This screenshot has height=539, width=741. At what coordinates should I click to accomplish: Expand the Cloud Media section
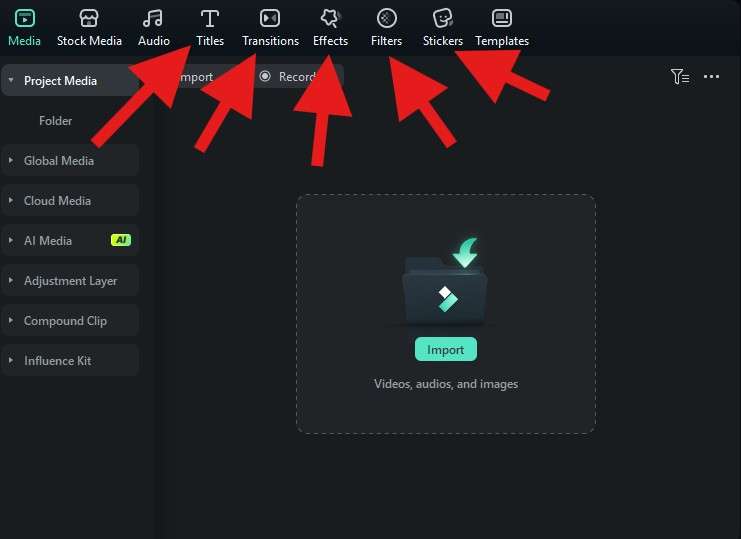(x=11, y=200)
